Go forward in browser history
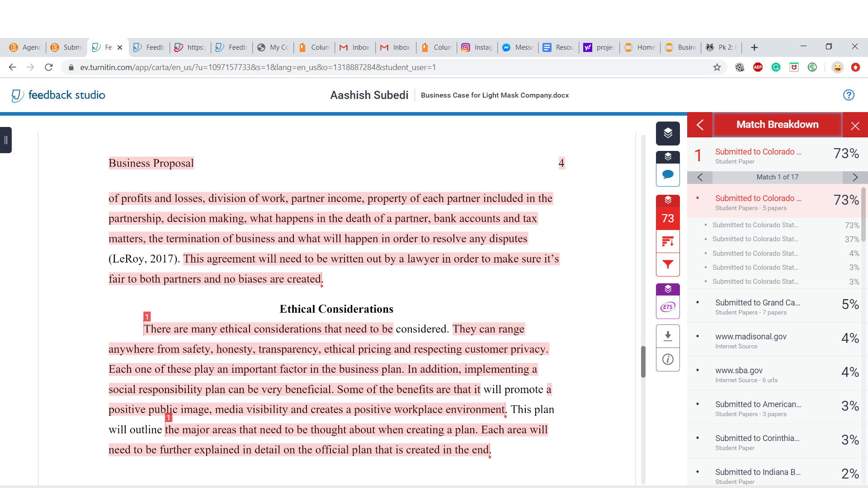Image resolution: width=868 pixels, height=488 pixels. click(31, 67)
